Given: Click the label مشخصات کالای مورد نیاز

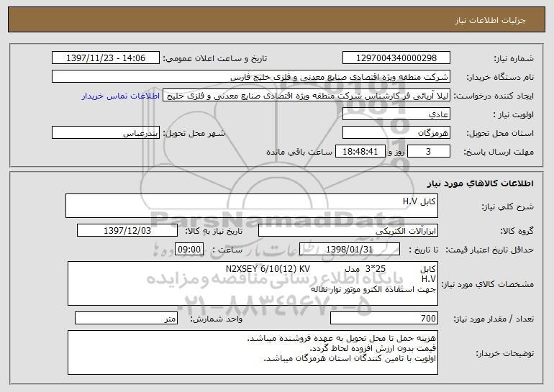Looking at the screenshot, I should pos(489,284).
